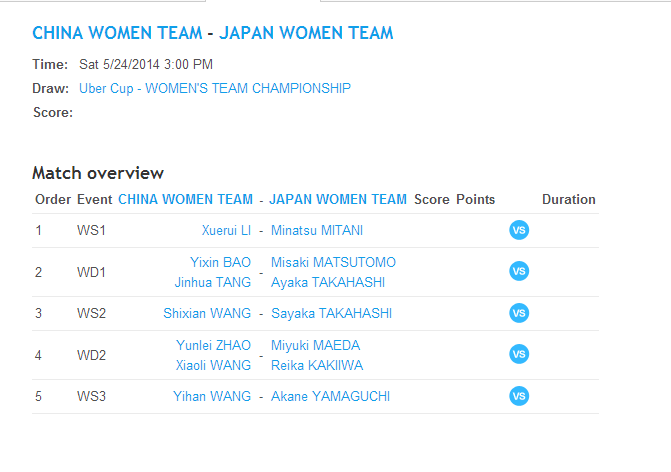671x472 pixels.
Task: Open Yihan WANG player profile
Action: (212, 396)
